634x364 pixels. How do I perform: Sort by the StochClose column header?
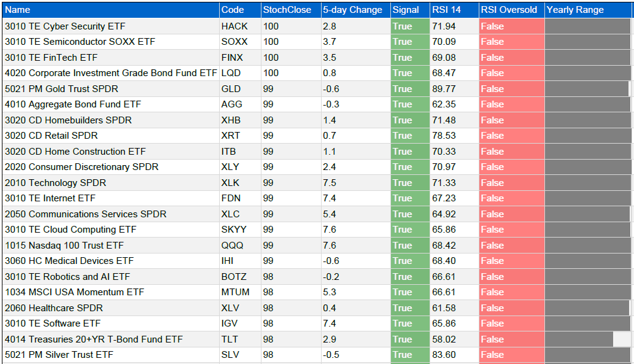[x=291, y=10]
